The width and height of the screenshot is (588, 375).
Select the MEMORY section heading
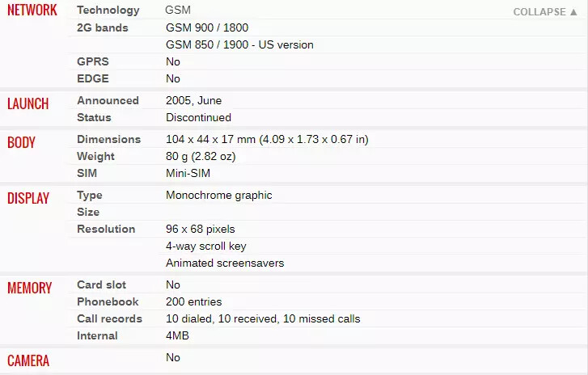click(30, 288)
